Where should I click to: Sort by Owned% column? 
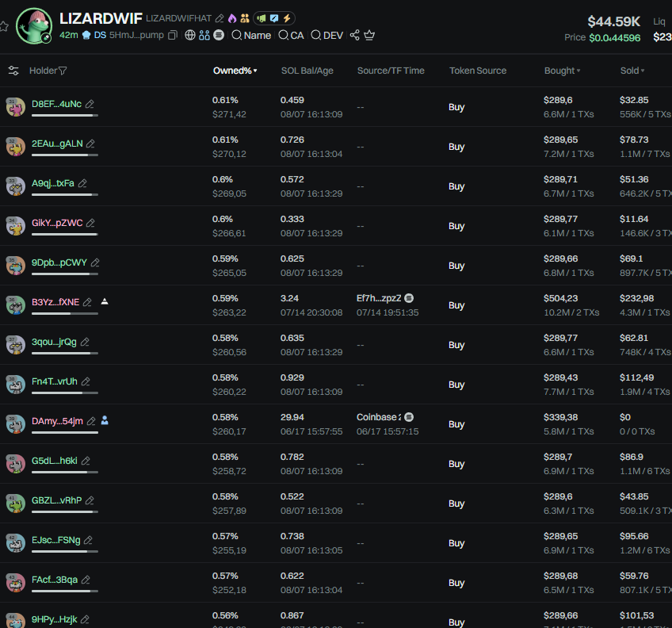pos(235,71)
